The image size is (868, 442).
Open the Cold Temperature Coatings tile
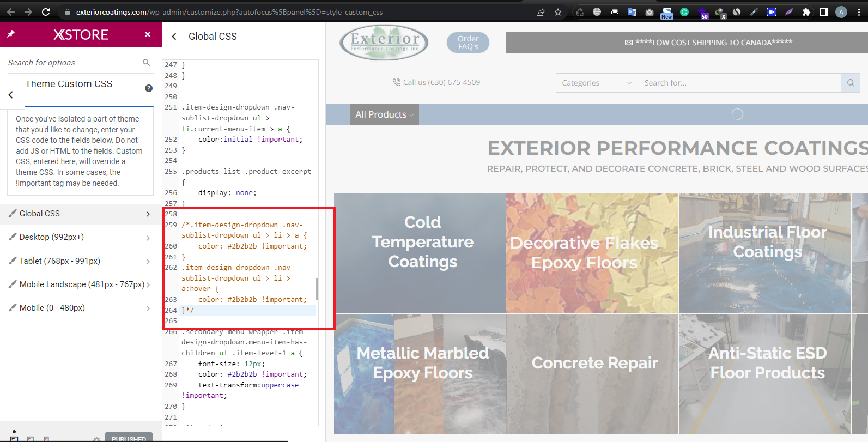pyautogui.click(x=420, y=253)
